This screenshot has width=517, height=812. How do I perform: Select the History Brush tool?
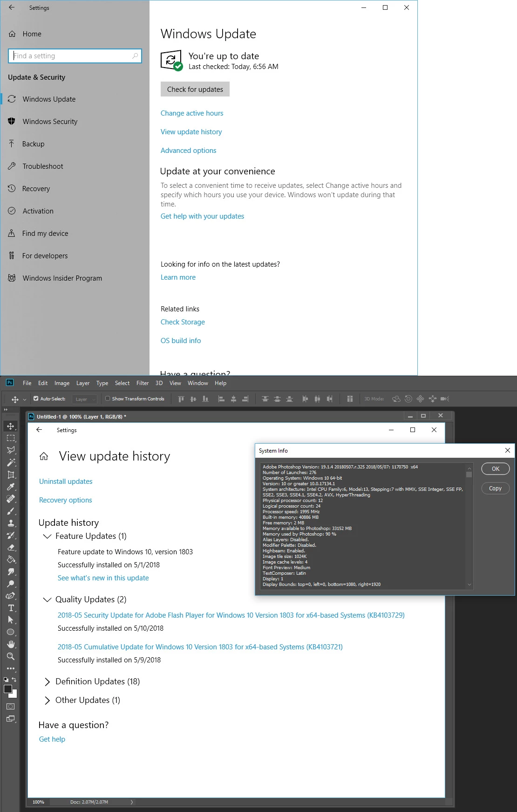coord(11,535)
